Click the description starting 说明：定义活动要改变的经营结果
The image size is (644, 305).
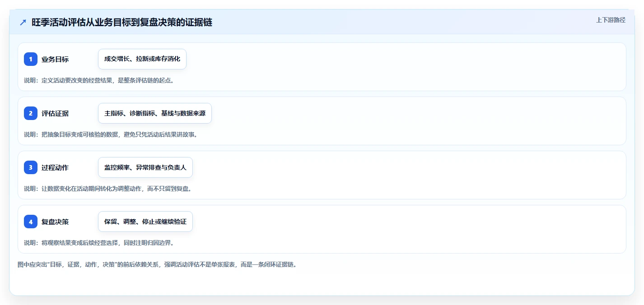(x=99, y=80)
